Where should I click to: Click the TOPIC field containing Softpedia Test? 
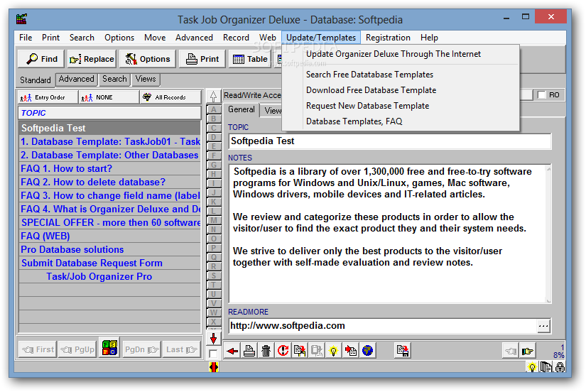point(390,141)
